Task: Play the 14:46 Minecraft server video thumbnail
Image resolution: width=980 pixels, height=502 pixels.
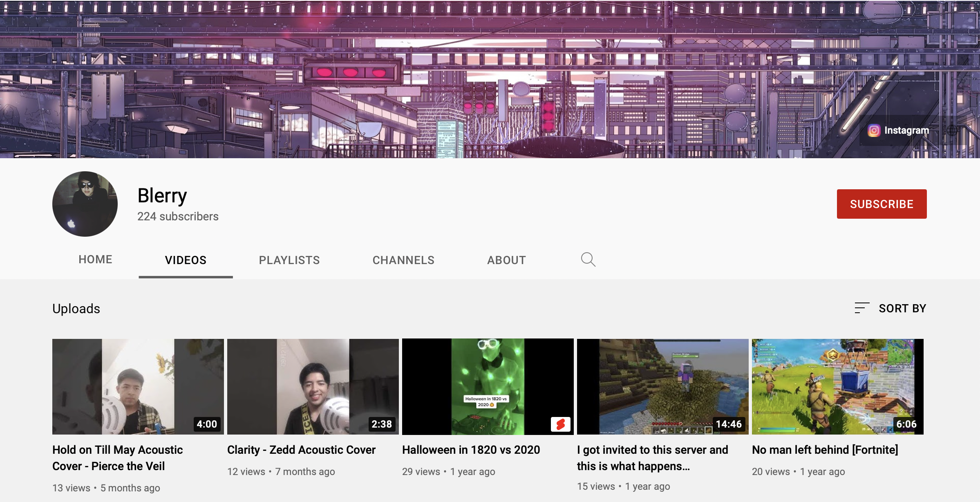Action: pyautogui.click(x=662, y=386)
